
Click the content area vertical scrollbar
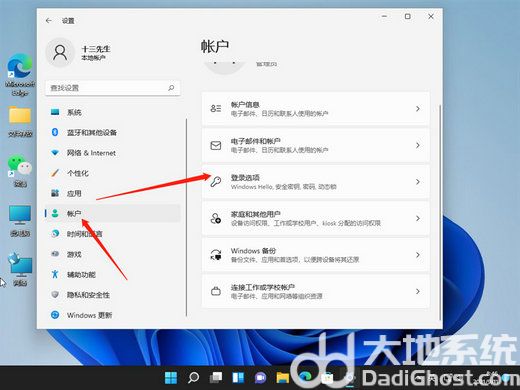440,212
